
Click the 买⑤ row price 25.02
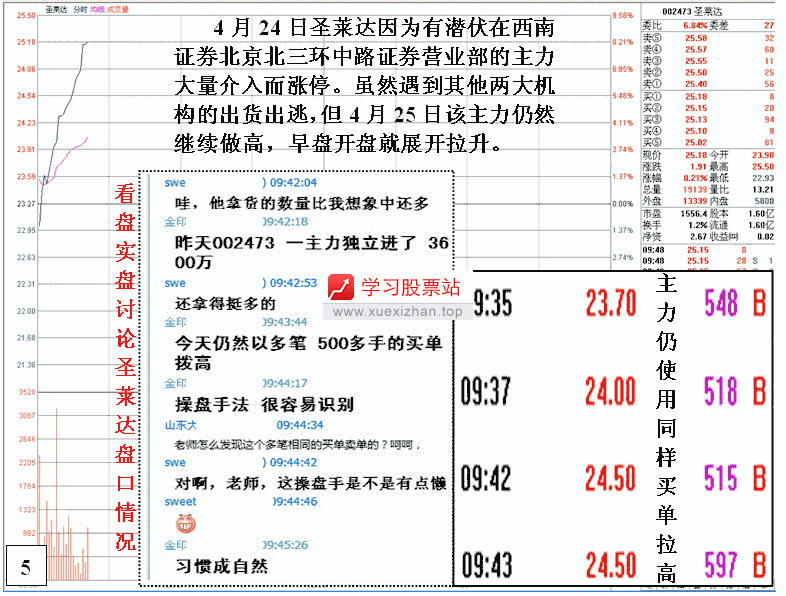[696, 143]
